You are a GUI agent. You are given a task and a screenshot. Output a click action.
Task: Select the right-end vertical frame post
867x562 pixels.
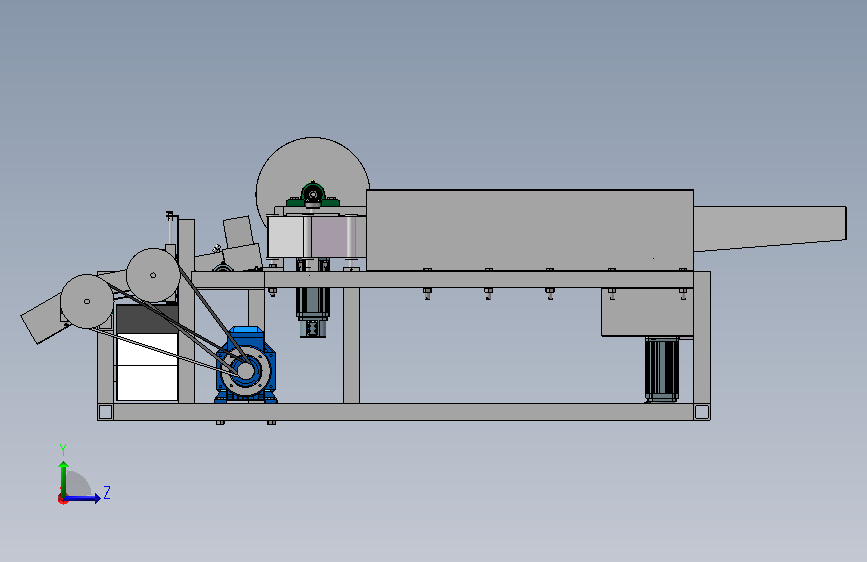[702, 337]
